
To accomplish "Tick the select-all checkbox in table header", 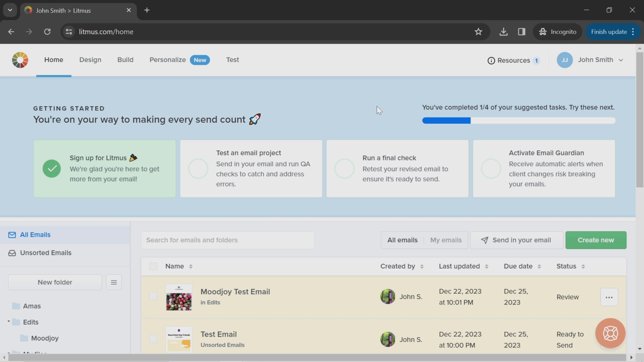I will [x=153, y=266].
